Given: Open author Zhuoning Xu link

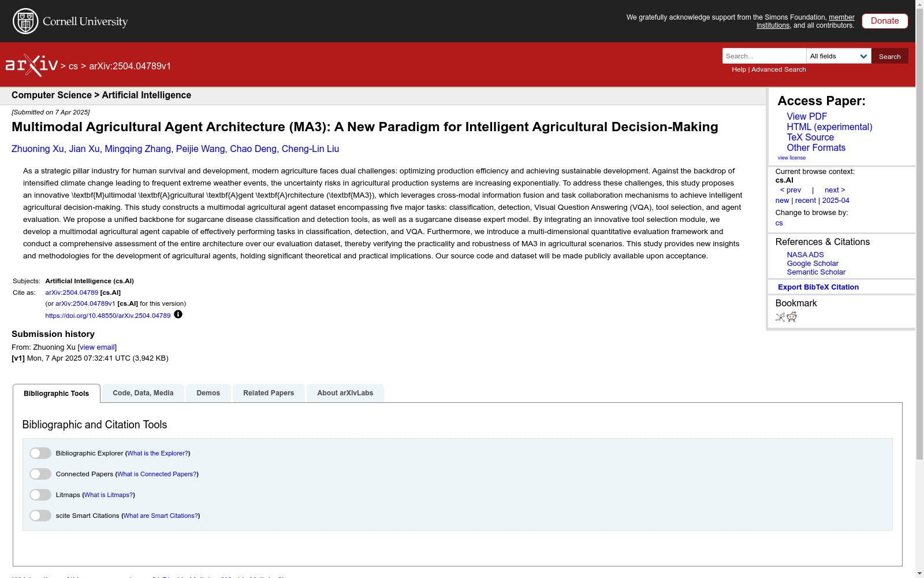Looking at the screenshot, I should pyautogui.click(x=38, y=149).
